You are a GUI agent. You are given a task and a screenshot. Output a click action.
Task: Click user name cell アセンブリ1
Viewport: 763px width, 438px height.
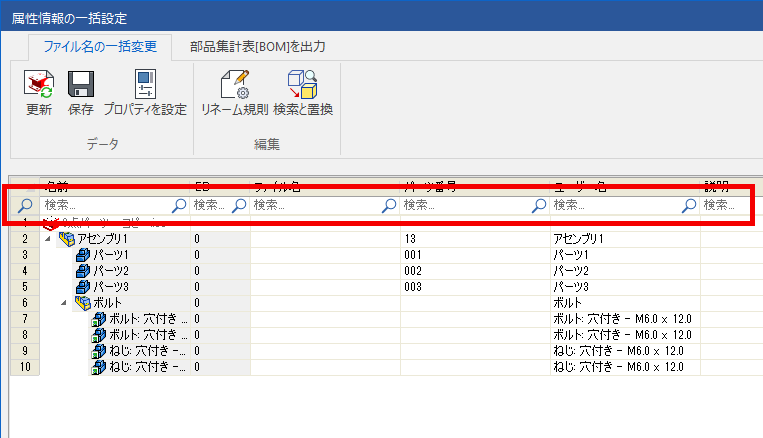pyautogui.click(x=625, y=238)
